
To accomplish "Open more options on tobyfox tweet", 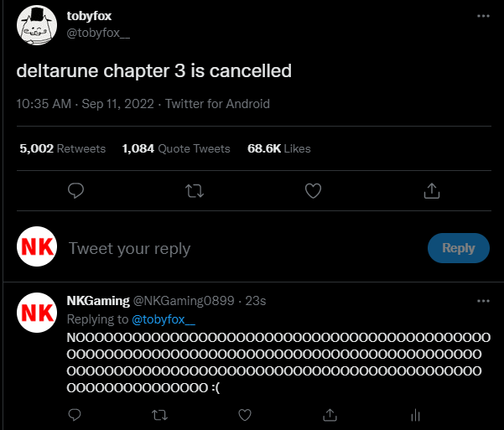I will 483,17.
